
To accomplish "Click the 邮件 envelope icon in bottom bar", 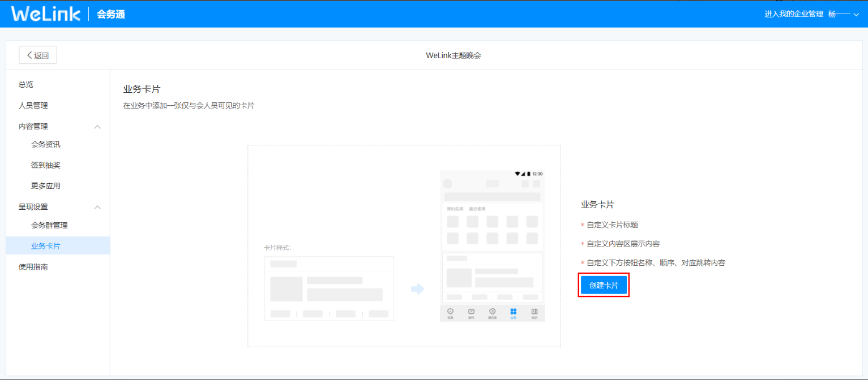I will [471, 311].
